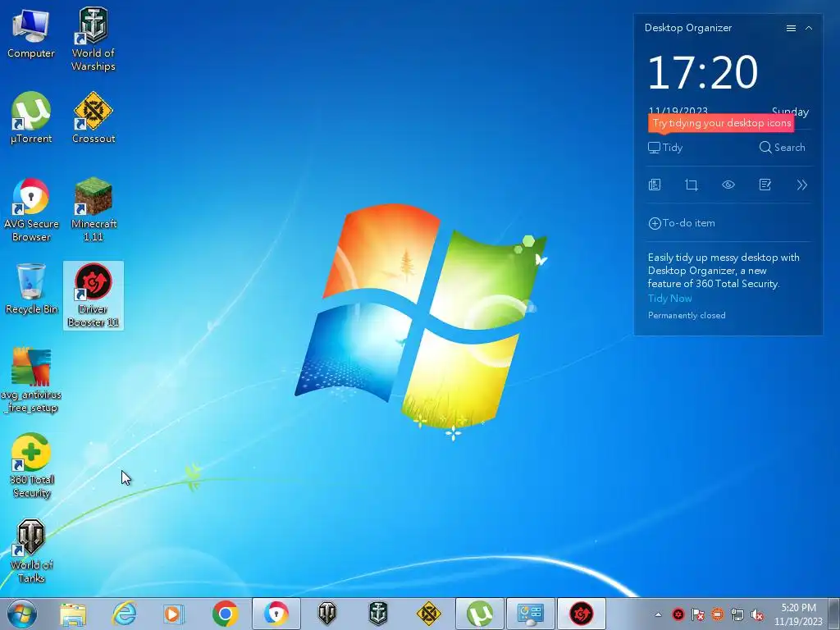Select the µTorrent desktop shortcut

coord(31,118)
